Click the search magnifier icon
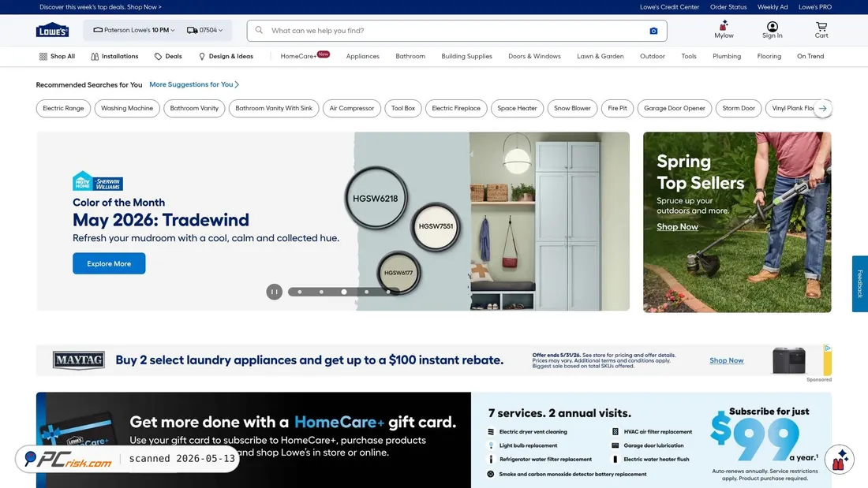868x488 pixels. click(259, 31)
